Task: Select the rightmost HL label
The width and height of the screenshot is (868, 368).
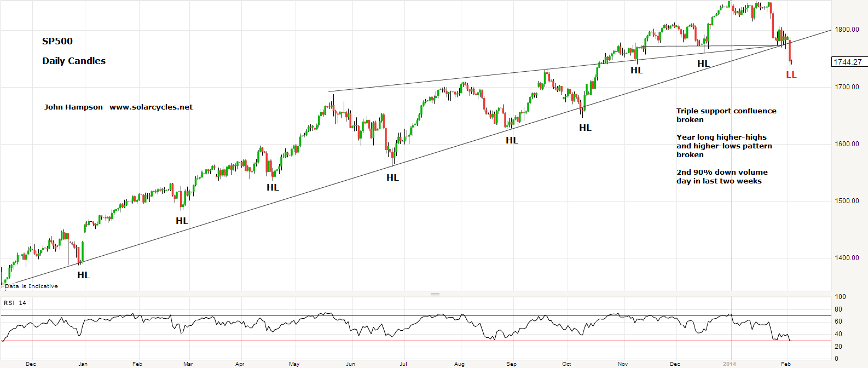Action: [703, 64]
